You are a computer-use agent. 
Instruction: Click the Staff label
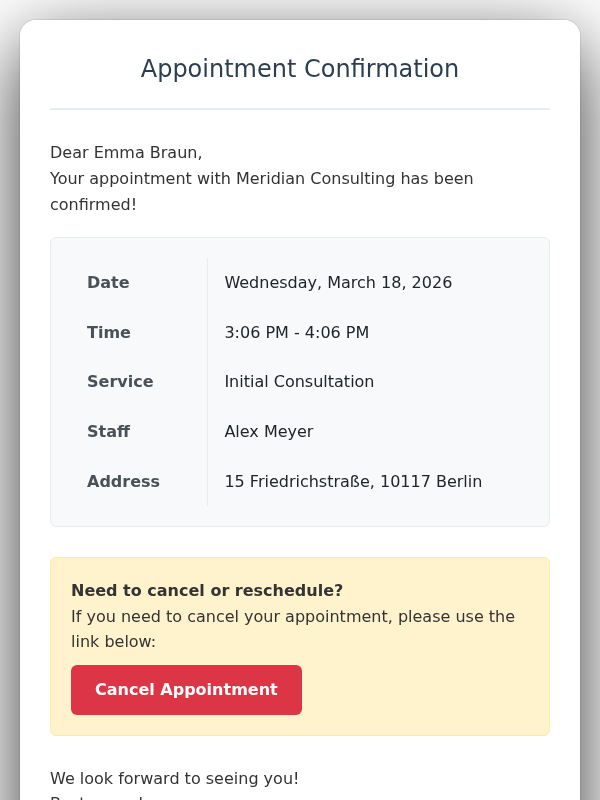tap(108, 431)
